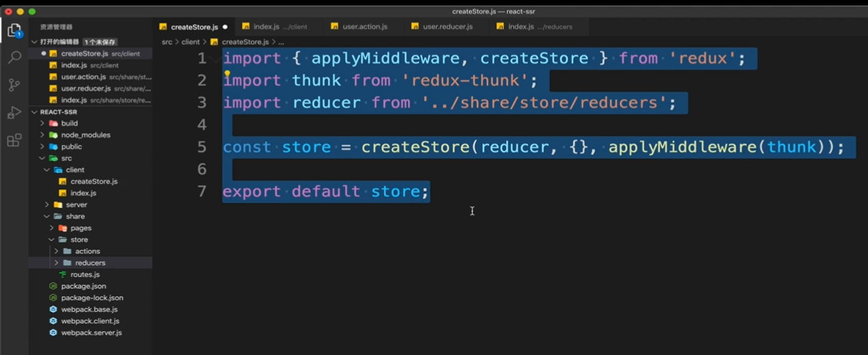The height and width of the screenshot is (355, 868).
Task: Click the node_modules folder icon
Action: (53, 135)
